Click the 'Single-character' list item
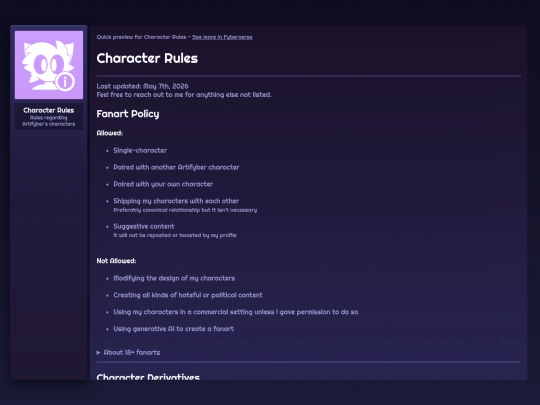The height and width of the screenshot is (405, 540). 140,150
